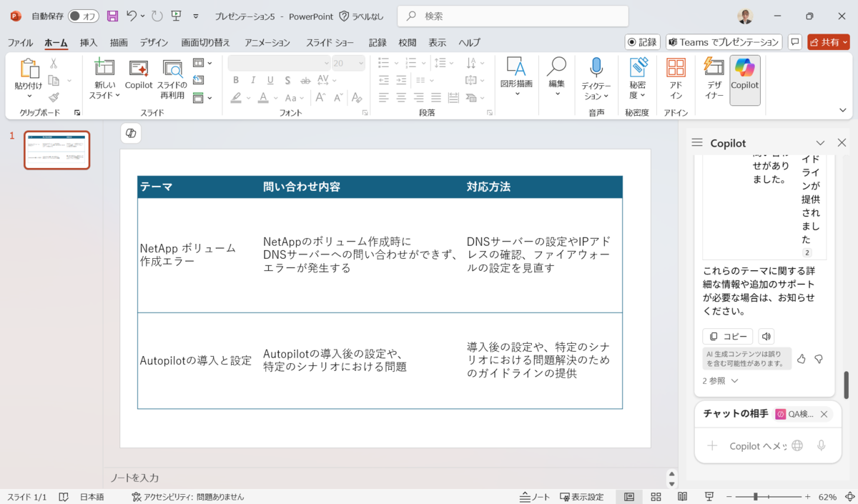Open the Copilot pane hamburger menu

(697, 143)
